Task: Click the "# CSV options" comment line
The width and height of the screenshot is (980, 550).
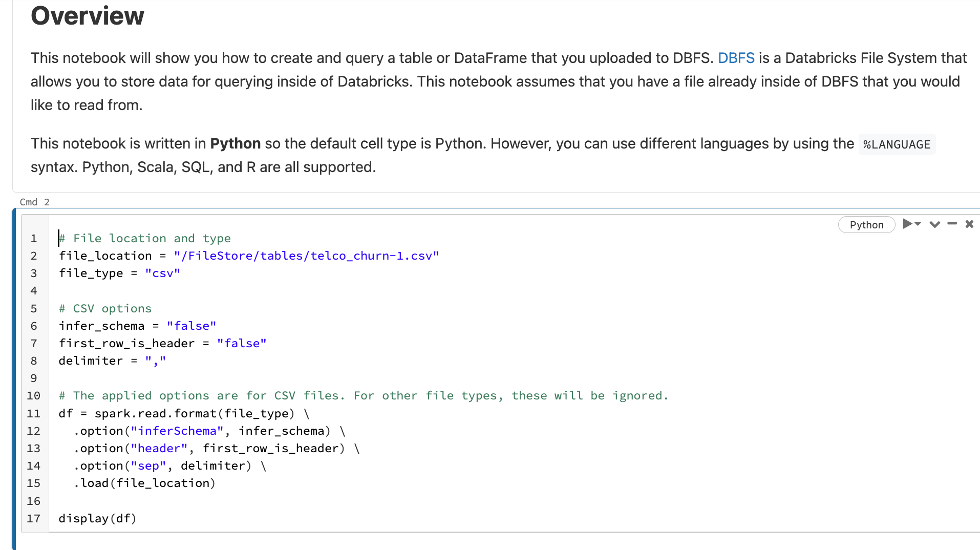Action: click(x=105, y=308)
